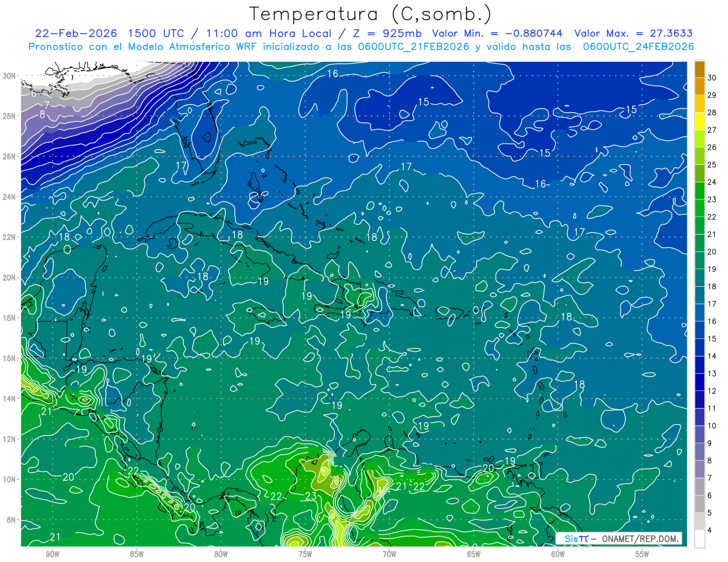Click yellow legend swatch between 27 and 28

700,121
